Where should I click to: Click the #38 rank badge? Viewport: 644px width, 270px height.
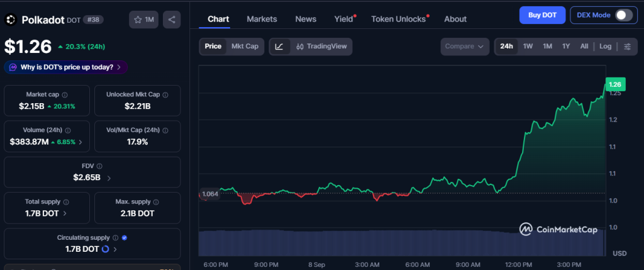[93, 20]
